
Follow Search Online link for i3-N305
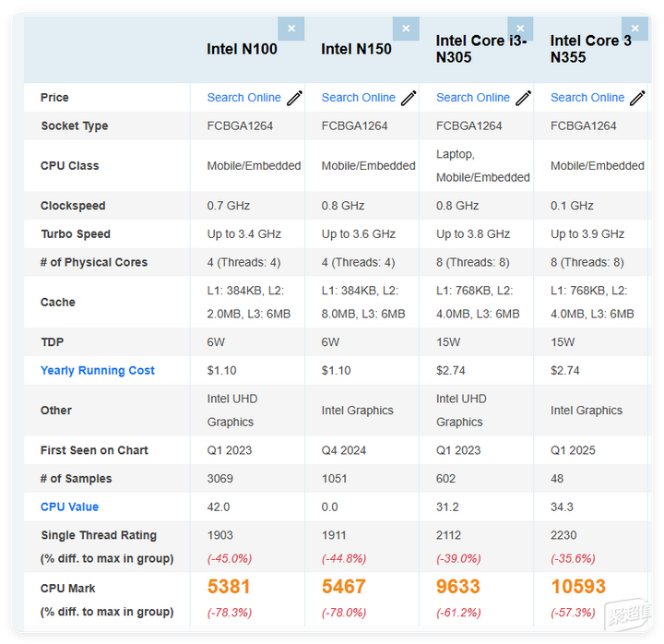point(472,98)
